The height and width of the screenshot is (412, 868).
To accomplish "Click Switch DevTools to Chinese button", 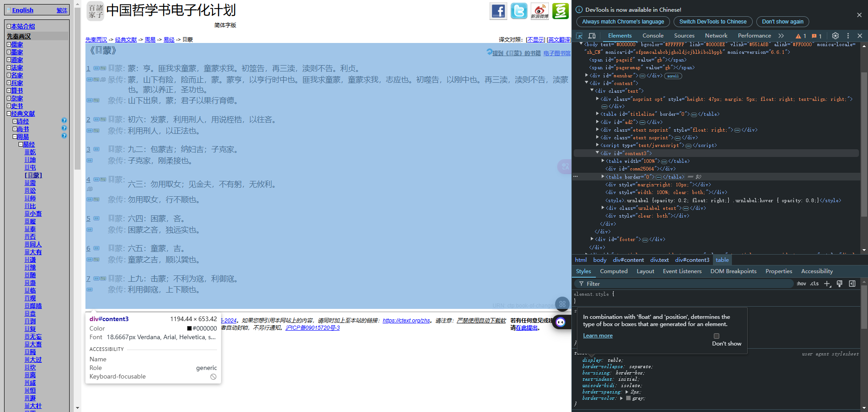I will tap(712, 22).
